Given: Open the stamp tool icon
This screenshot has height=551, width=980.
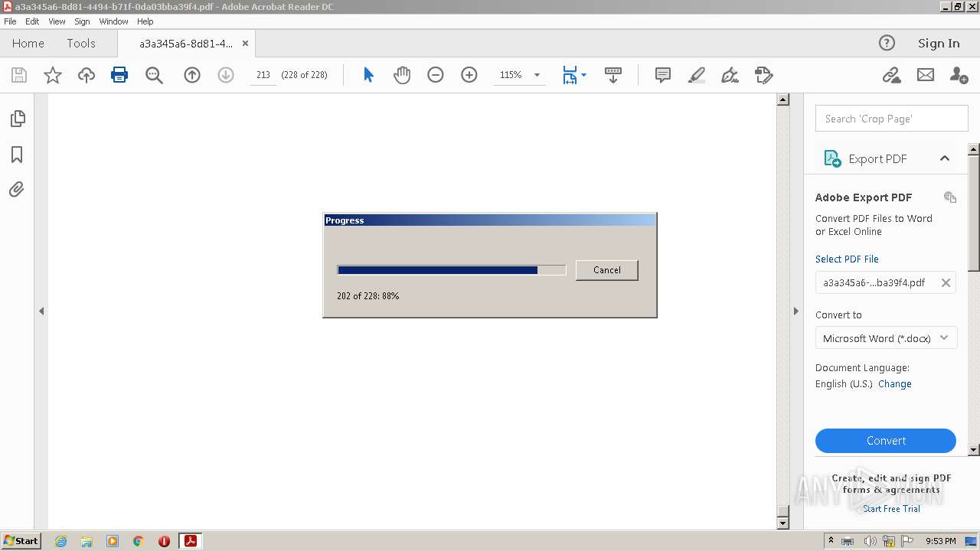Looking at the screenshot, I should pyautogui.click(x=764, y=75).
